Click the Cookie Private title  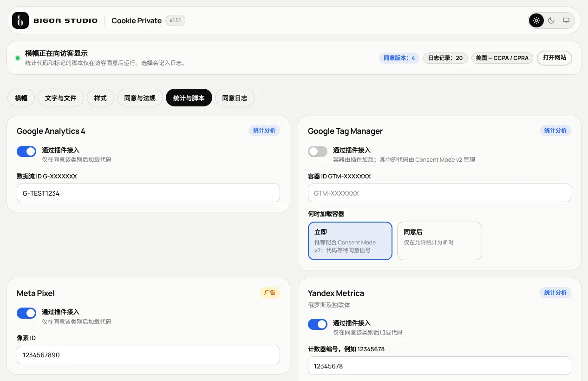(x=137, y=20)
